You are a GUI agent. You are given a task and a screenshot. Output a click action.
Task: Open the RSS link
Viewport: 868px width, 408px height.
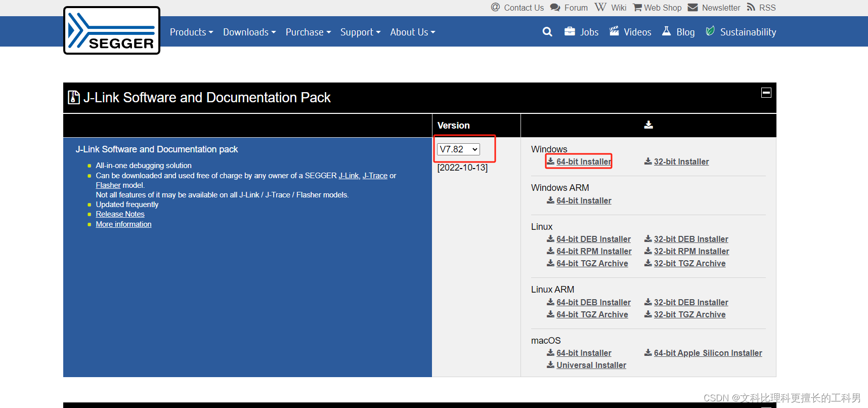coord(767,8)
